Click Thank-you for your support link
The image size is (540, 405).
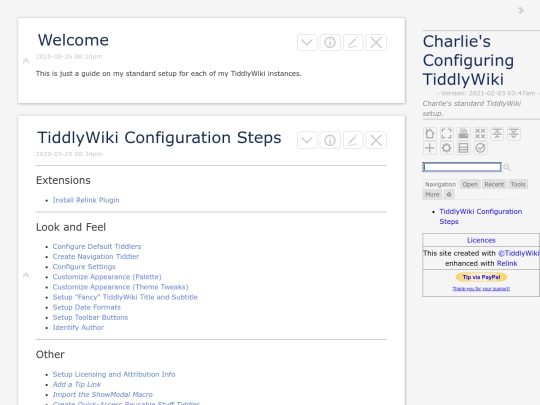[481, 289]
